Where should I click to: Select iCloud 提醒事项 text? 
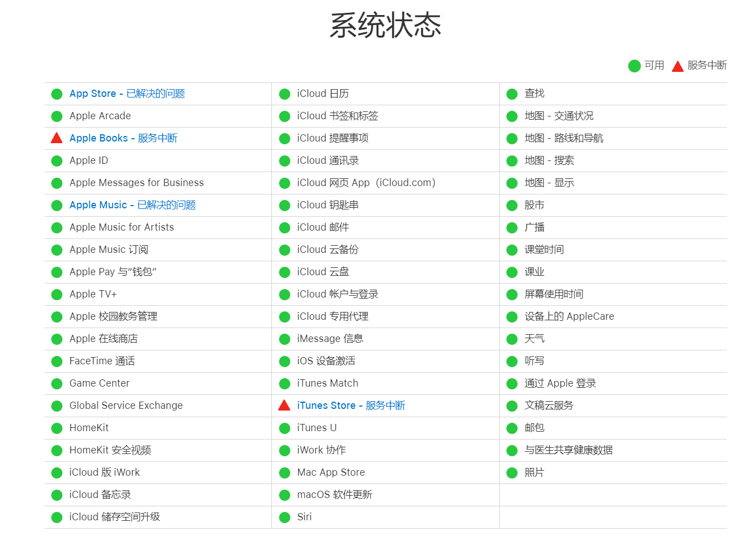(333, 138)
